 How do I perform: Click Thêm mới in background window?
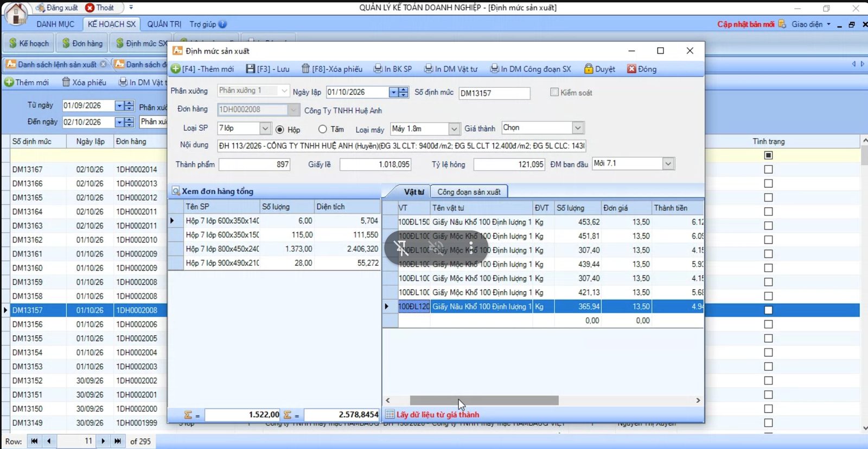click(x=27, y=82)
